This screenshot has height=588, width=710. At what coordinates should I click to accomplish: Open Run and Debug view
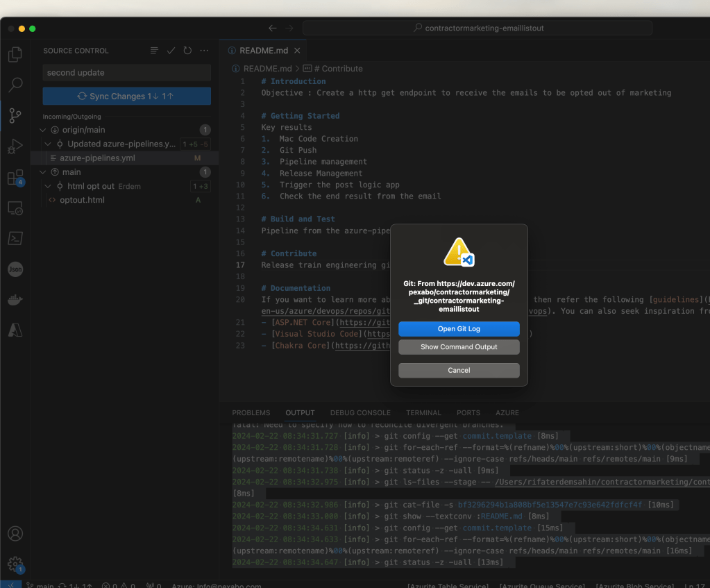point(15,146)
